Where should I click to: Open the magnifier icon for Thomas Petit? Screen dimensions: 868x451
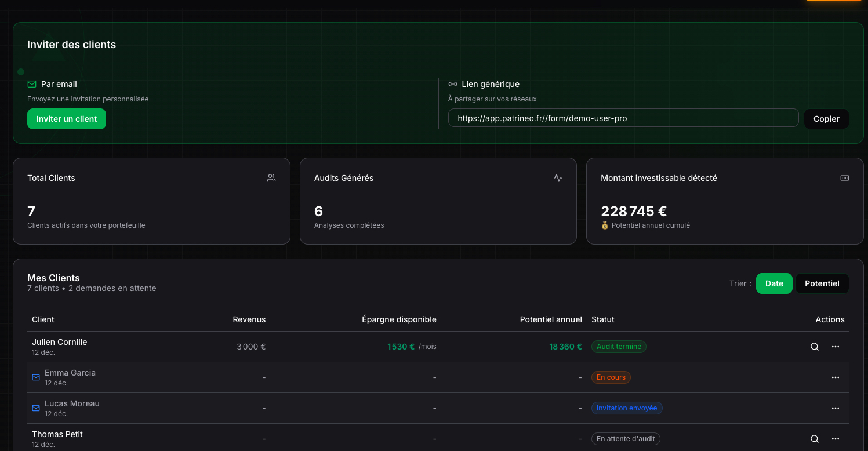tap(814, 439)
